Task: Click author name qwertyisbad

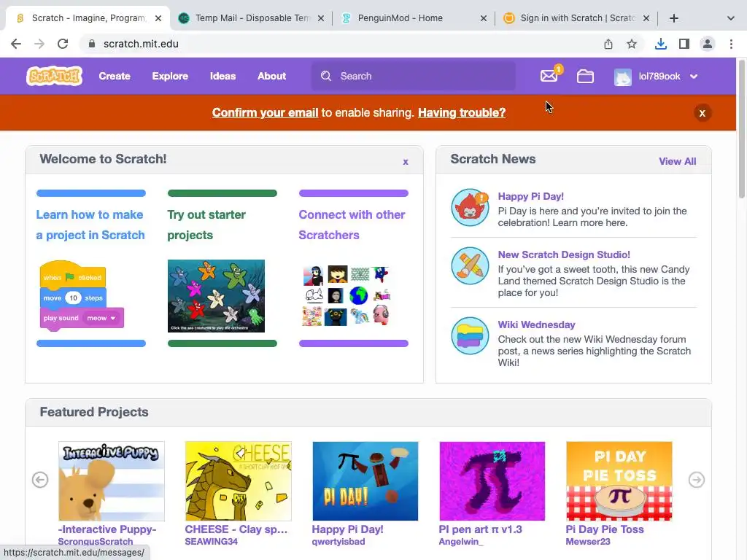Action: click(x=338, y=542)
